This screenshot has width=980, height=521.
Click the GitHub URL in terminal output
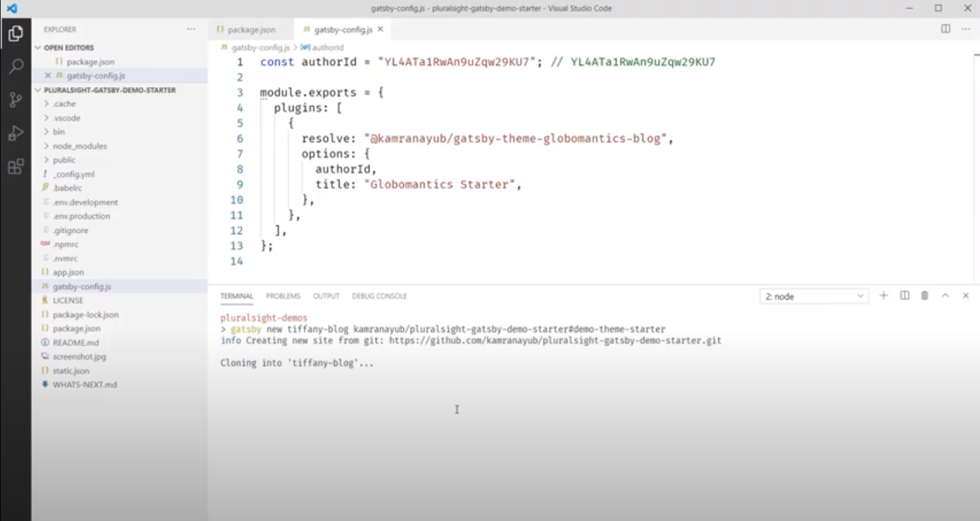[555, 341]
